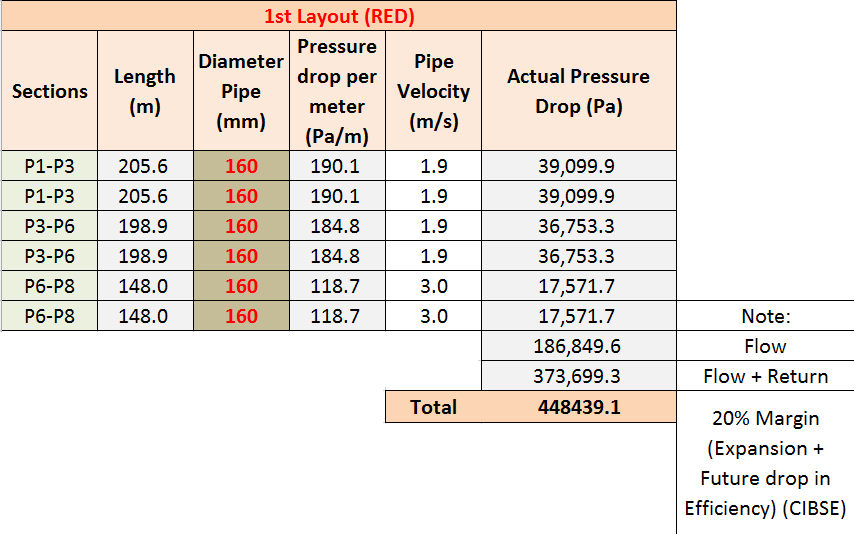854x534 pixels.
Task: Click the 'Total' label cell
Action: (x=433, y=407)
